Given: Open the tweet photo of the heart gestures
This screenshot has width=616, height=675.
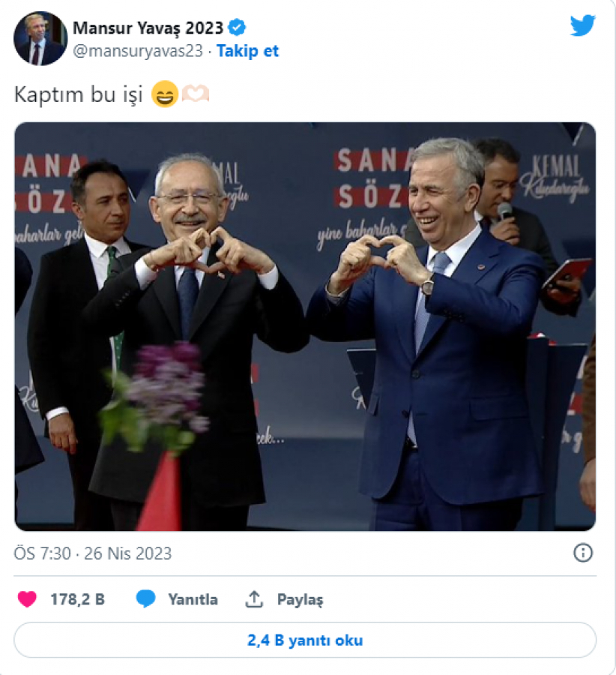Looking at the screenshot, I should point(305,326).
